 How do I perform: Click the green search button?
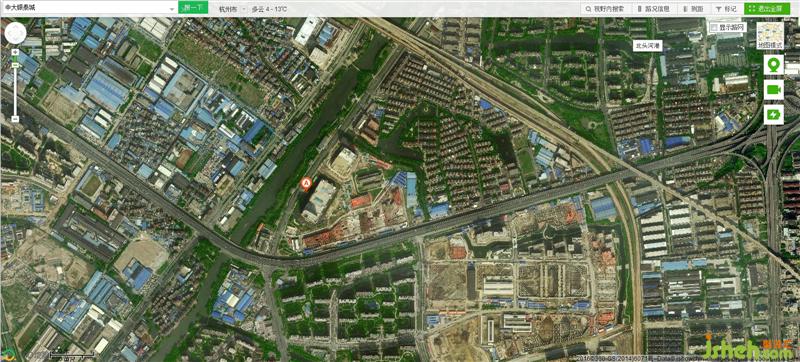(193, 8)
